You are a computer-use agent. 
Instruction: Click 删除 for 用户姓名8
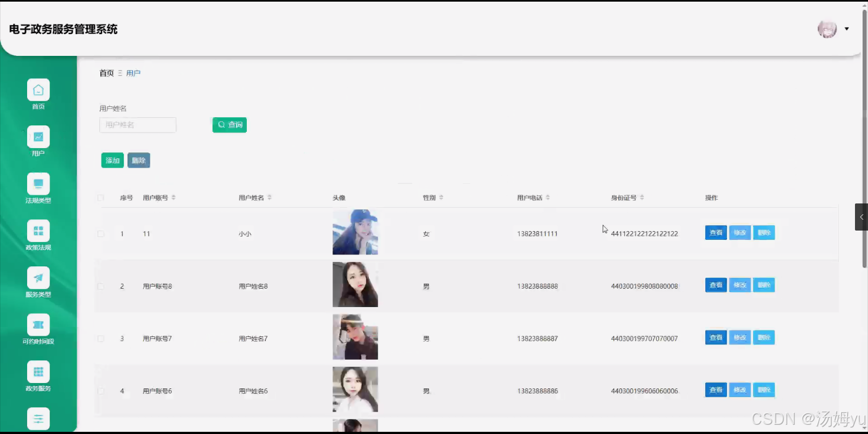point(764,285)
